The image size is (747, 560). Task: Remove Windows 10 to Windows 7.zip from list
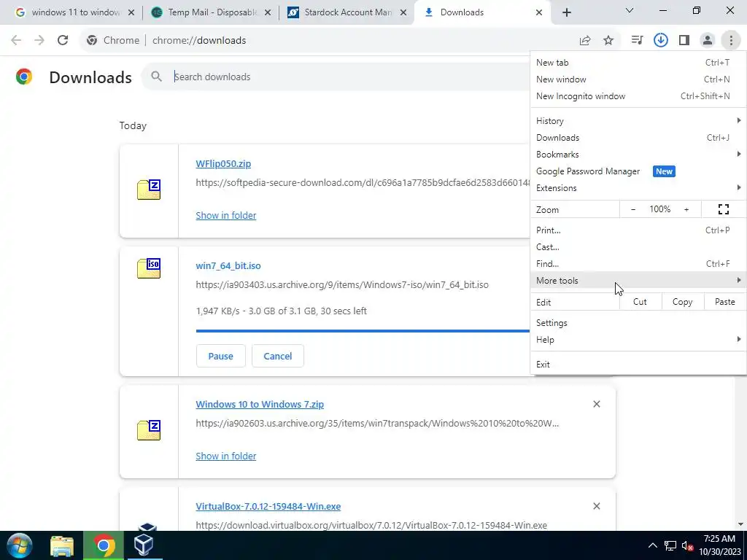(597, 404)
